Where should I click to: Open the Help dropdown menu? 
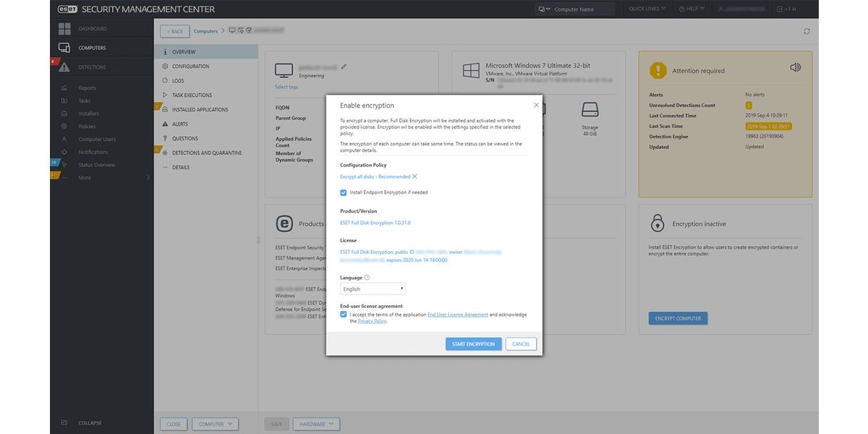coord(691,9)
